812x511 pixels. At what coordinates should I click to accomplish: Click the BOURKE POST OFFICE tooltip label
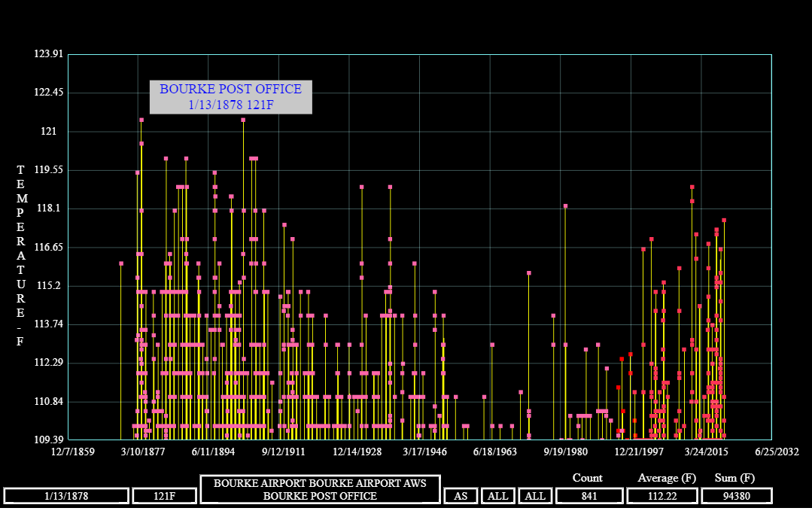[x=230, y=97]
